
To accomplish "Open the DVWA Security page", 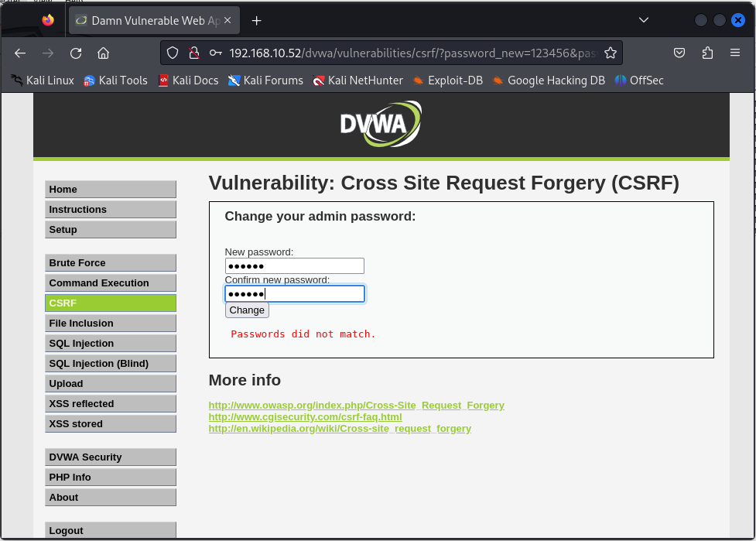I will 111,457.
